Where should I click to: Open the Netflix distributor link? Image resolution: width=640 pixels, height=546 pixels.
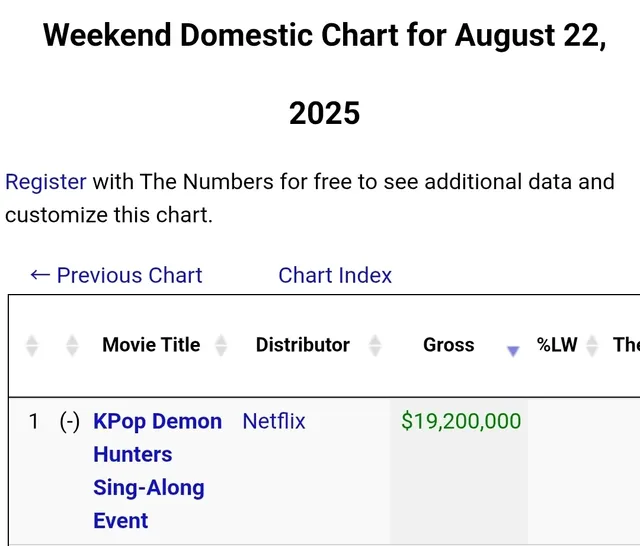(274, 421)
